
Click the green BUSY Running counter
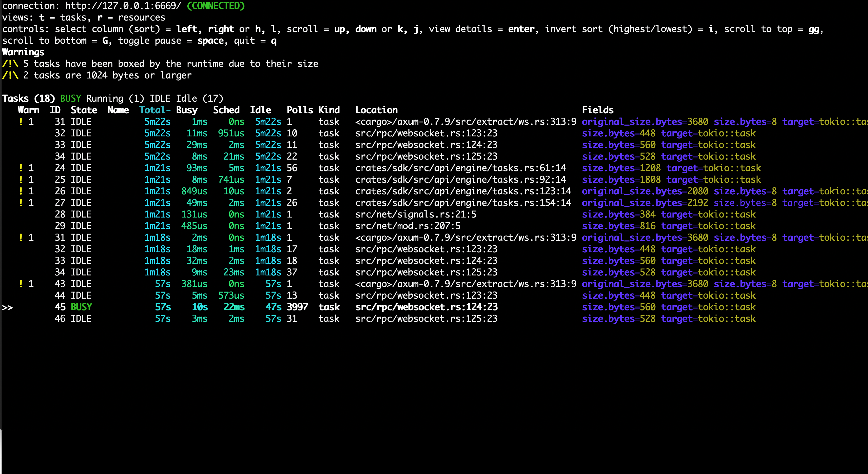coord(70,99)
